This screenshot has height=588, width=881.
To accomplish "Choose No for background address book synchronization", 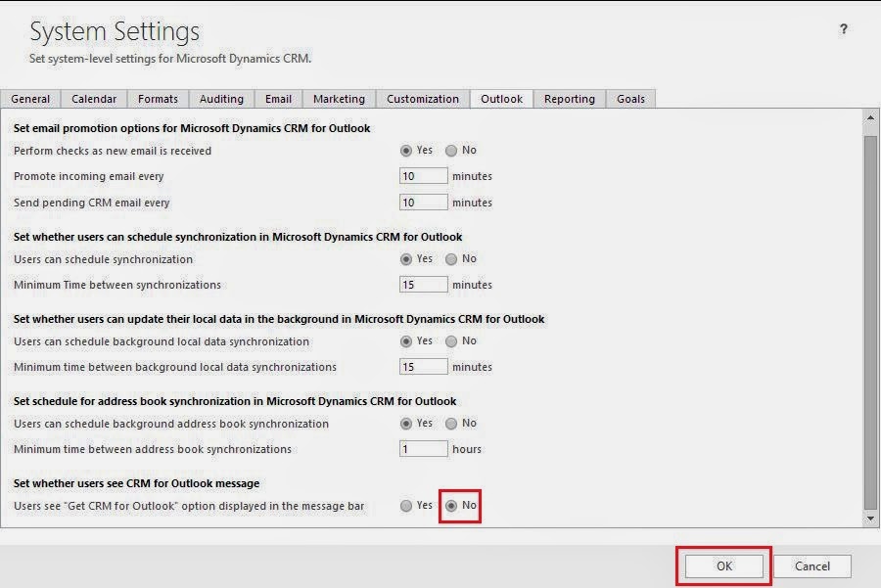I will [x=451, y=424].
